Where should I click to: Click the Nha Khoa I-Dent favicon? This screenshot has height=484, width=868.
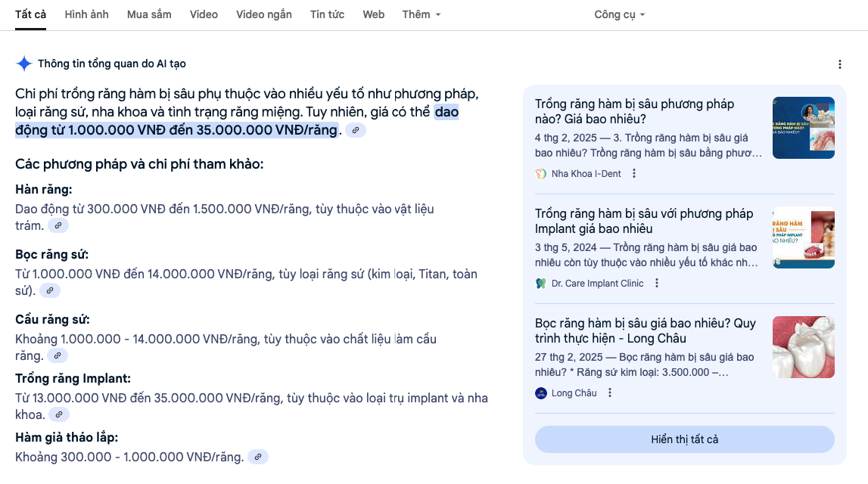[541, 174]
